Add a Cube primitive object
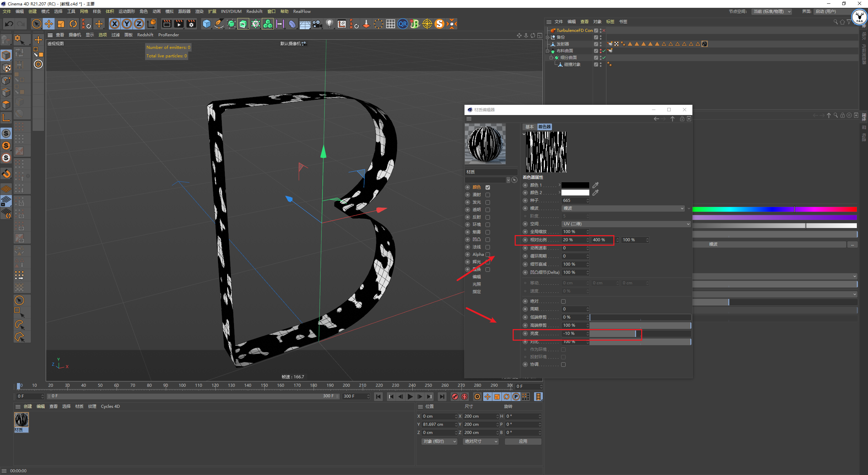 (x=206, y=24)
